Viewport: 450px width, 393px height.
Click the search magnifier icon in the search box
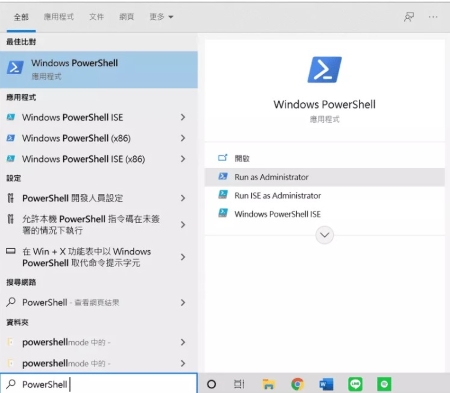pyautogui.click(x=11, y=384)
